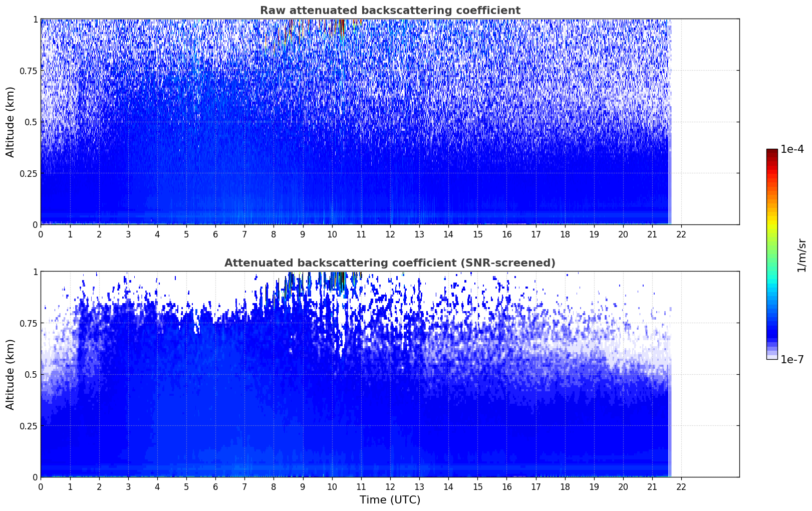This screenshot has width=812, height=511.
Task: Click the '1/m/sr' colorbar unit label
Action: click(x=801, y=254)
